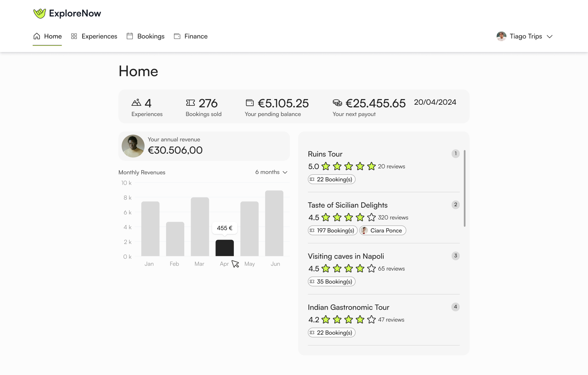Click the annual revenue profile photo
Image resolution: width=588 pixels, height=375 pixels.
pos(133,146)
